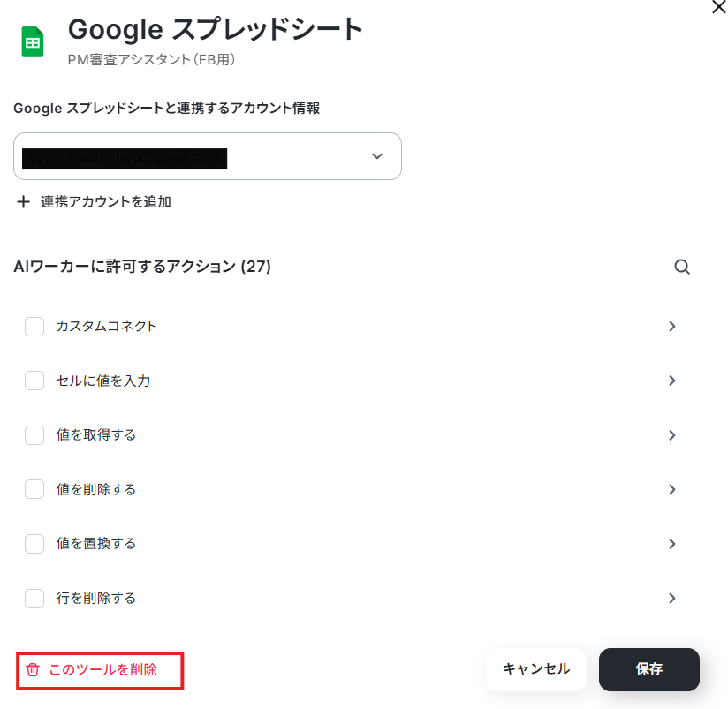This screenshot has height=709, width=728.
Task: Expand the 行を削除する chevron arrow
Action: [671, 598]
